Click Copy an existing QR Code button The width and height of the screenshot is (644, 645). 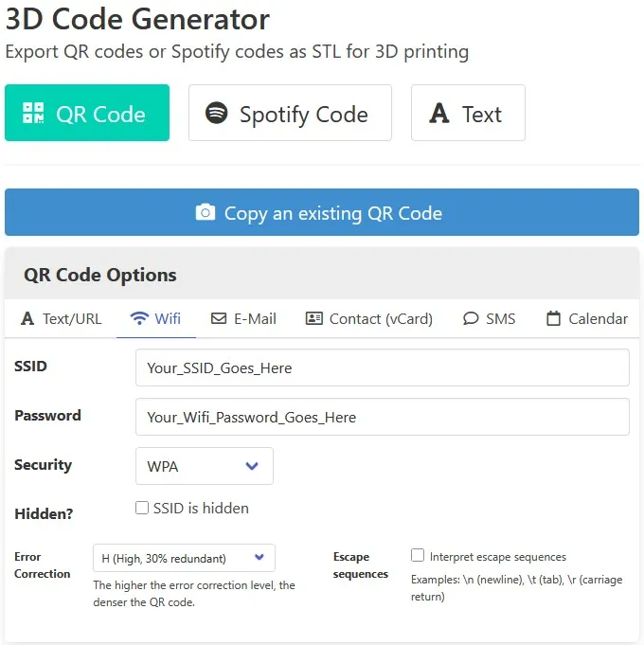[x=322, y=212]
